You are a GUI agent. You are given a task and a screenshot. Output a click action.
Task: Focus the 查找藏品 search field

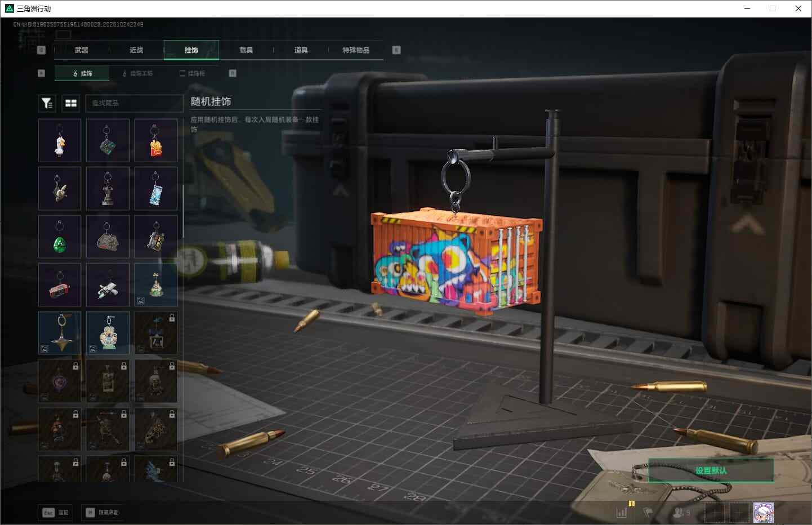point(134,103)
